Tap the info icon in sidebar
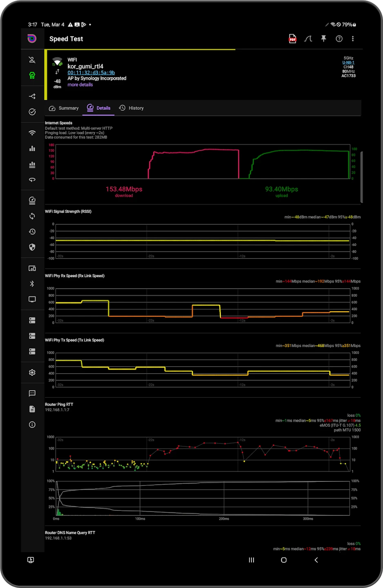This screenshot has height=588, width=383. 32,425
